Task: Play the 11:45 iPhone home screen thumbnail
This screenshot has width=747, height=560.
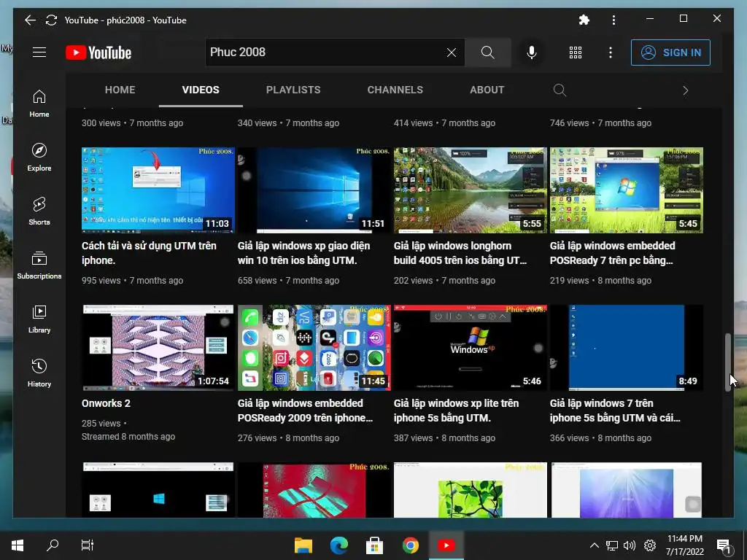Action: pos(314,348)
